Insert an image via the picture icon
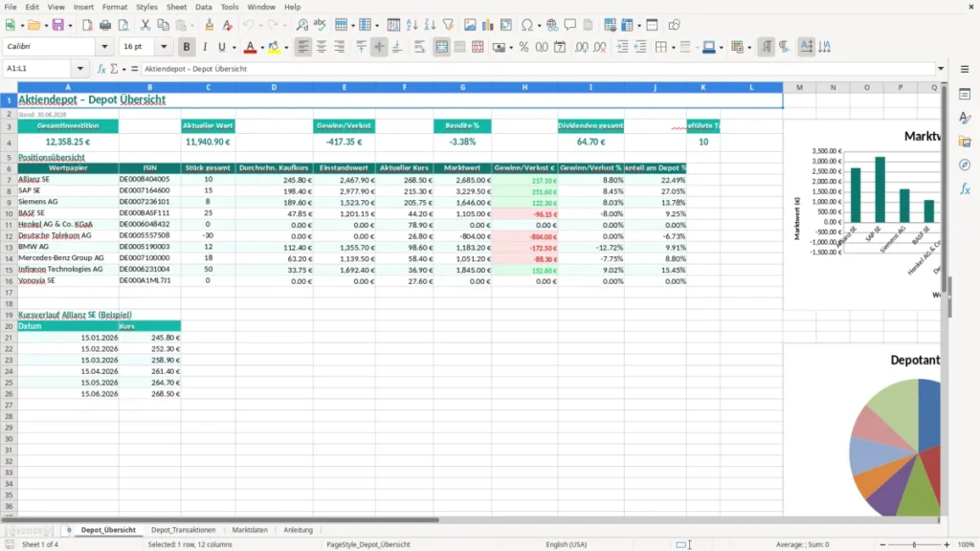The width and height of the screenshot is (980, 551). 470,25
